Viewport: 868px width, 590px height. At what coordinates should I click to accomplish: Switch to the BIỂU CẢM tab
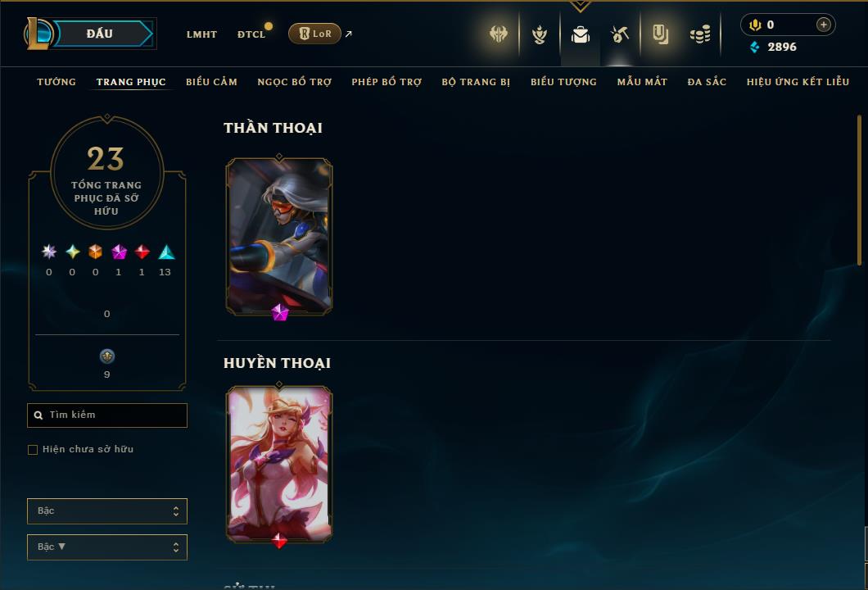point(211,82)
